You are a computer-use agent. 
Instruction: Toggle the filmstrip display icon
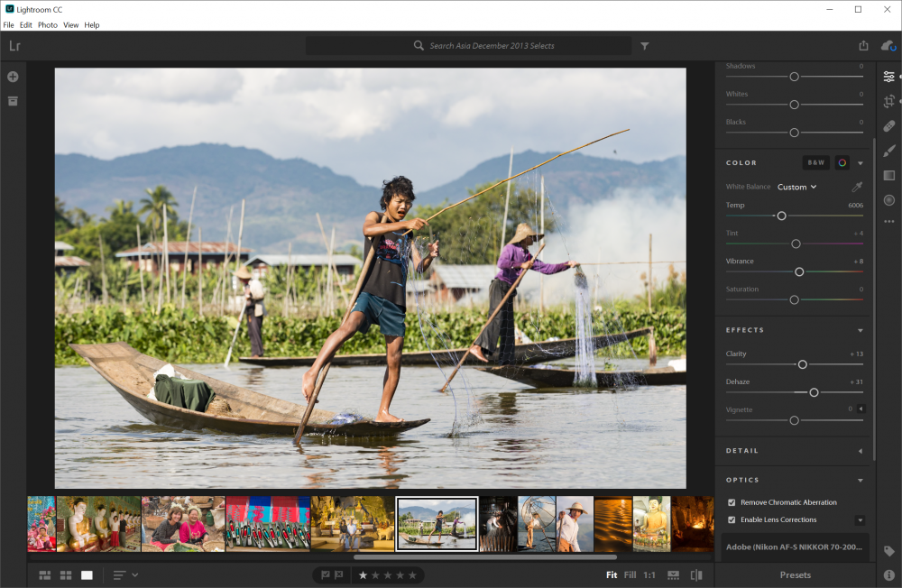[x=673, y=575]
